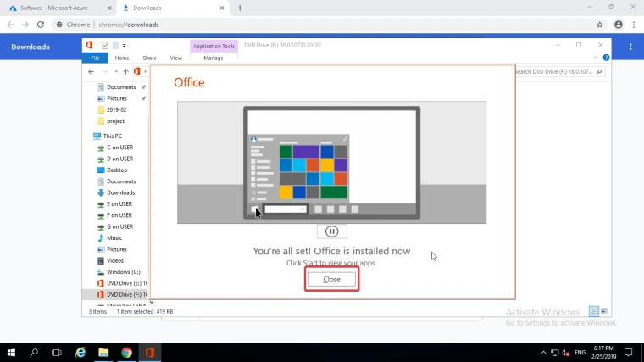Reload the Chrome page
This screenshot has height=362, width=644.
tap(41, 25)
